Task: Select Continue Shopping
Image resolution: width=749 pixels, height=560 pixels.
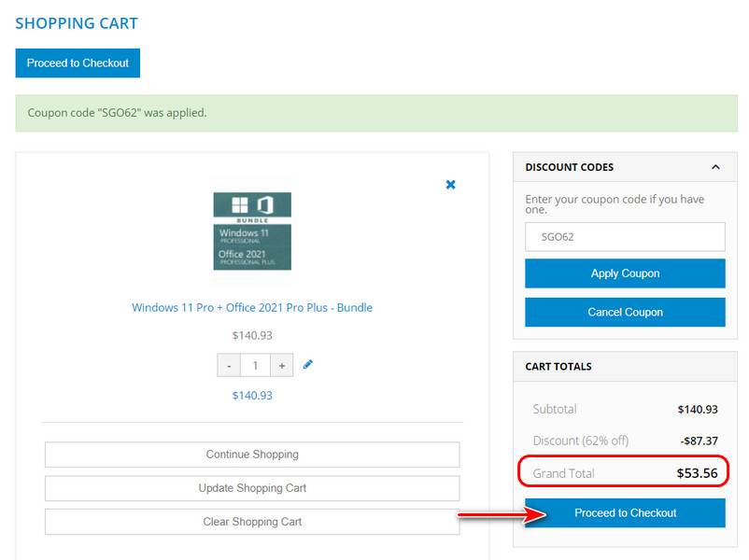Action: [x=252, y=455]
